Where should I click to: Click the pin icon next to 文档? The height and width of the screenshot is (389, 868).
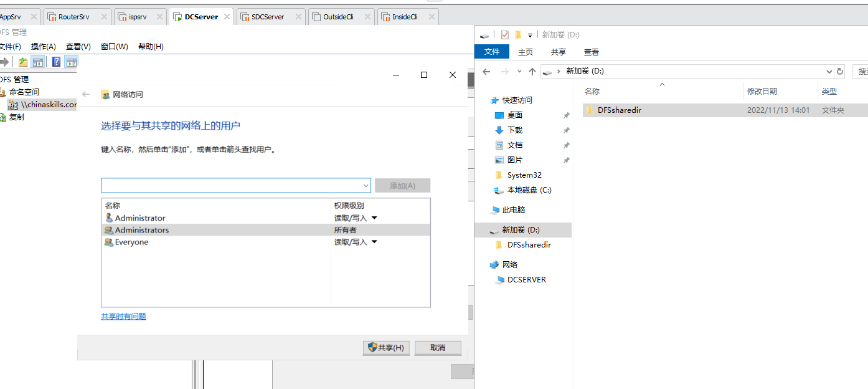pyautogui.click(x=566, y=145)
